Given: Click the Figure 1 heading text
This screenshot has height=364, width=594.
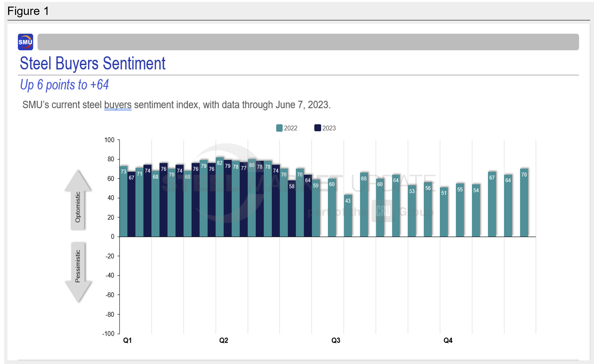Looking at the screenshot, I should (x=28, y=11).
